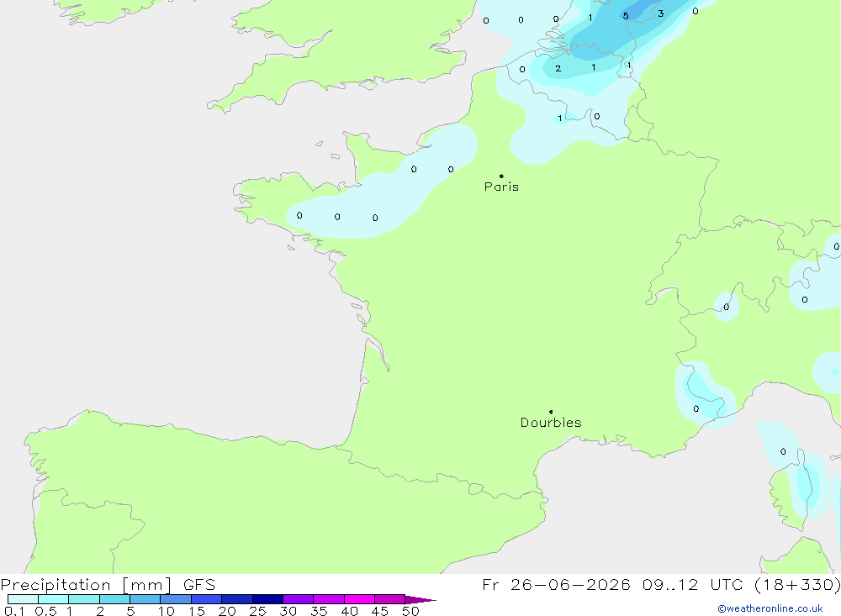Click the 40–45 mm legend color box
841x616 pixels.
(359, 599)
